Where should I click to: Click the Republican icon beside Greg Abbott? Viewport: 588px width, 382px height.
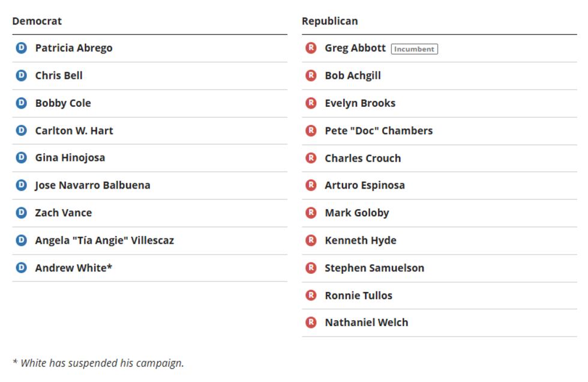(311, 48)
